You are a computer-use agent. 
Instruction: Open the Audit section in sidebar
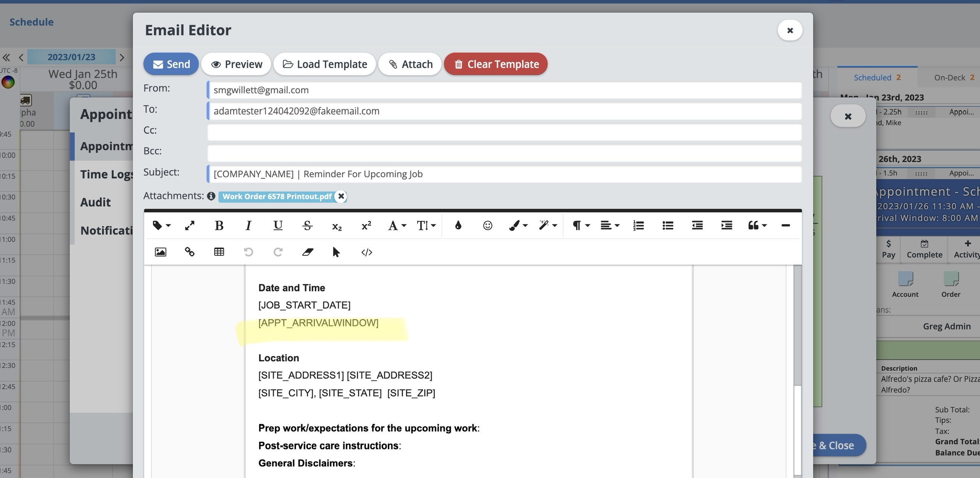coord(96,202)
